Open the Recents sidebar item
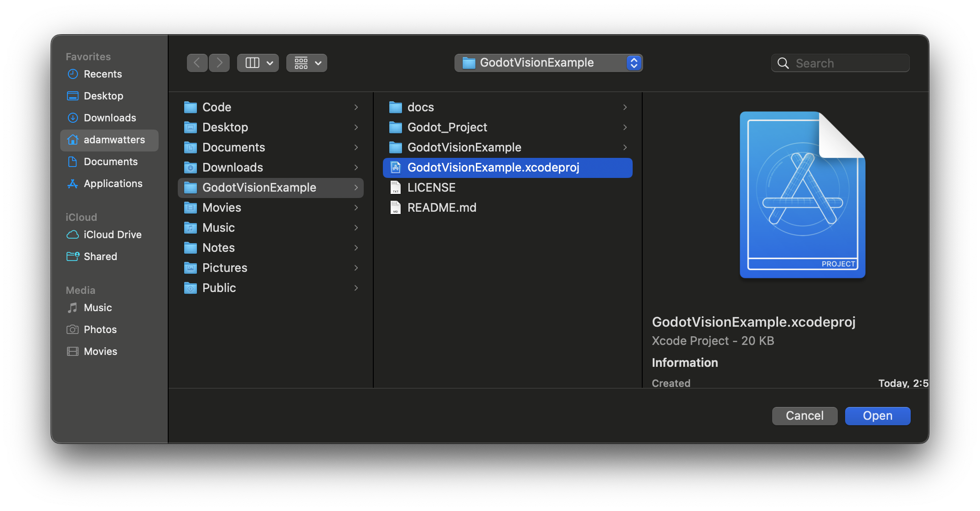This screenshot has width=980, height=511. tap(103, 74)
